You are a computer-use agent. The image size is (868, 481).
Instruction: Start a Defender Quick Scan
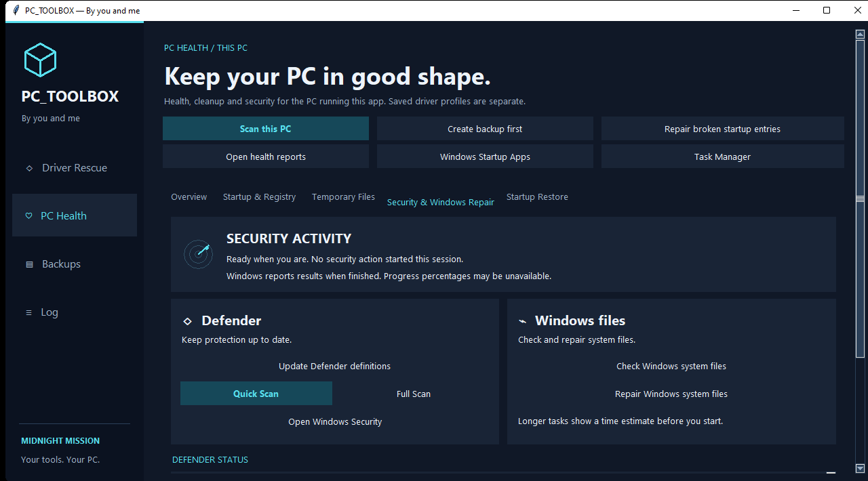[256, 394]
